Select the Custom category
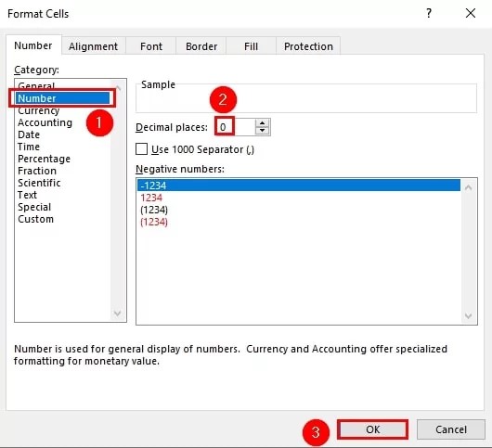 coord(35,219)
